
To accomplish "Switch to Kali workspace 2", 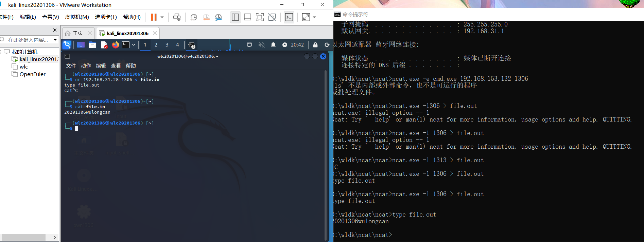I will coord(156,45).
